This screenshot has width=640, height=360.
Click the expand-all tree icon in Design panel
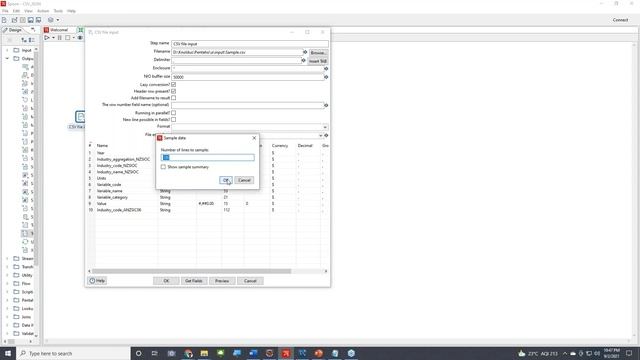tap(24, 40)
